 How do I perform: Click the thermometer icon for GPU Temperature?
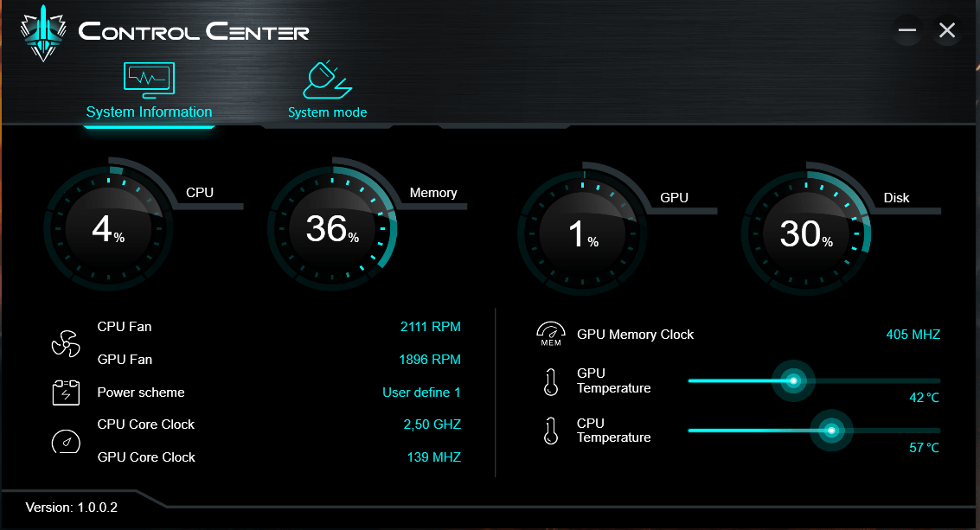point(551,382)
